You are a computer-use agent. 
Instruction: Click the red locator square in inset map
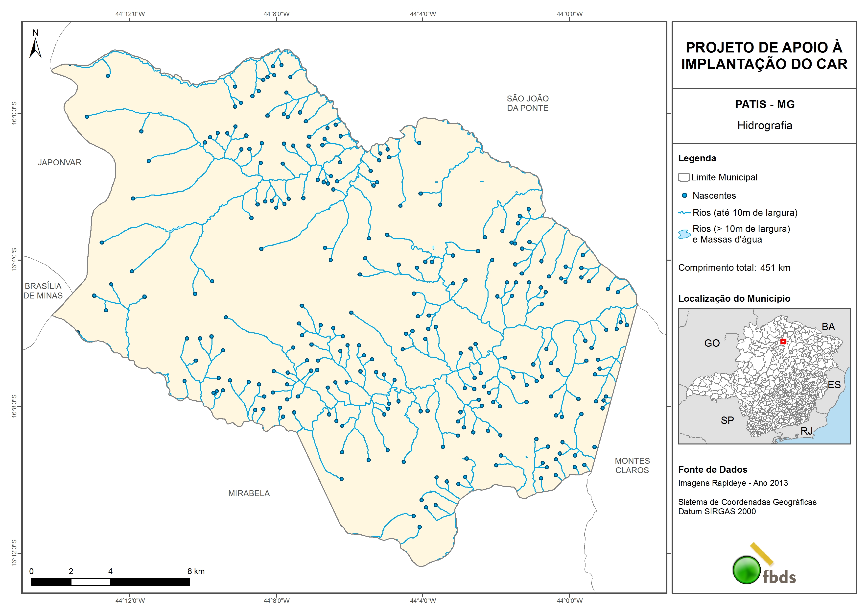pos(783,342)
